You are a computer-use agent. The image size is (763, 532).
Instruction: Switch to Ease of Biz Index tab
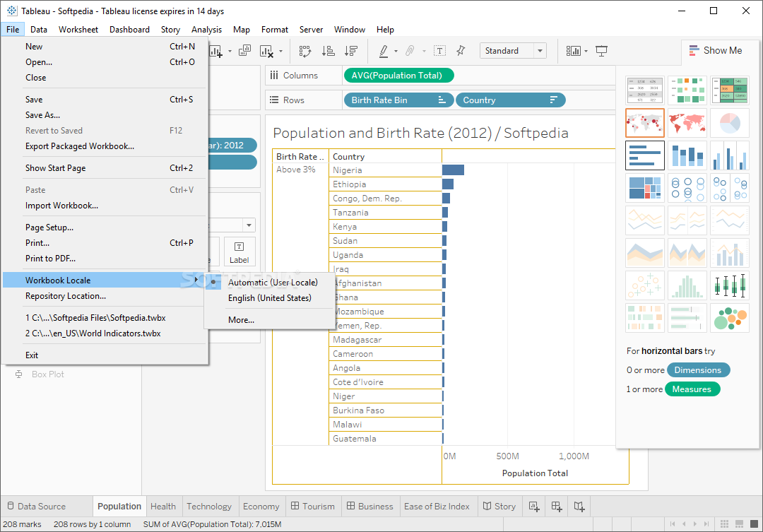pyautogui.click(x=437, y=506)
